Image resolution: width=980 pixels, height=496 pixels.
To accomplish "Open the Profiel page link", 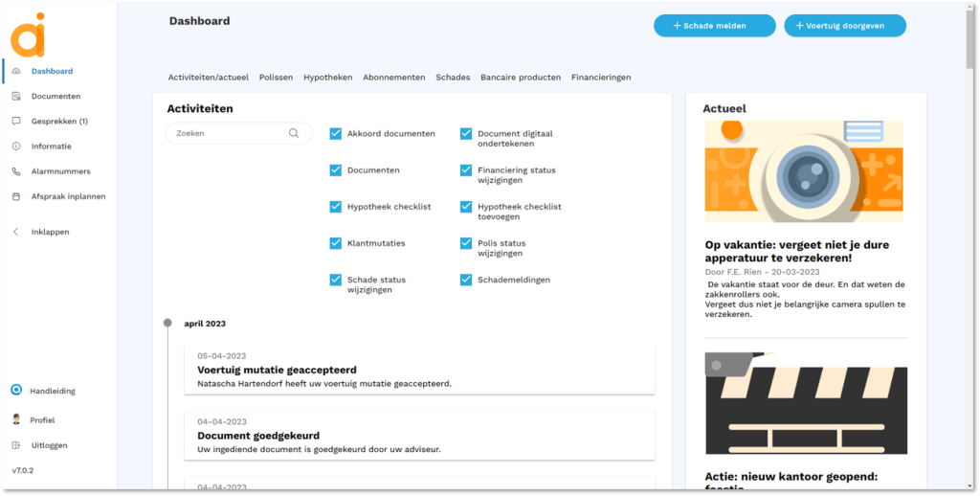I will pos(42,420).
